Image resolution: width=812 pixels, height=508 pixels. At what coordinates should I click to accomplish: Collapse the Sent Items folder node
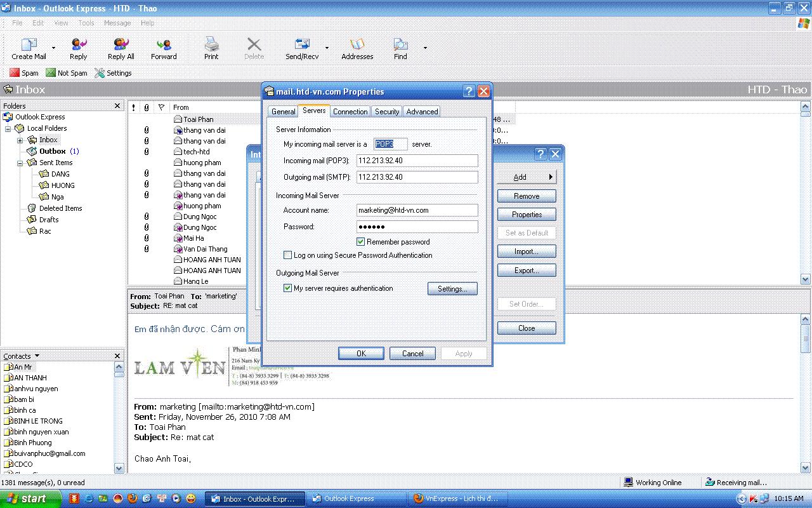20,163
